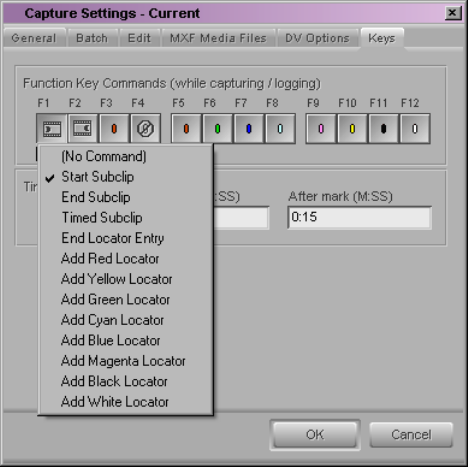Open the F6 green locator key menu
468x467 pixels.
click(x=217, y=129)
